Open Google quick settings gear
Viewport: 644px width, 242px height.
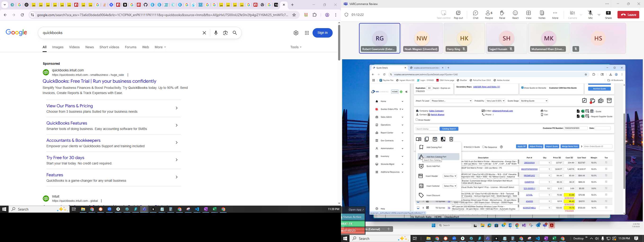(296, 33)
